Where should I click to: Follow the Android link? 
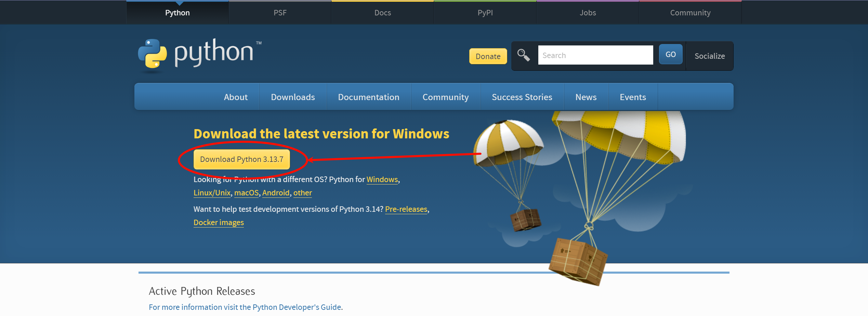point(276,193)
